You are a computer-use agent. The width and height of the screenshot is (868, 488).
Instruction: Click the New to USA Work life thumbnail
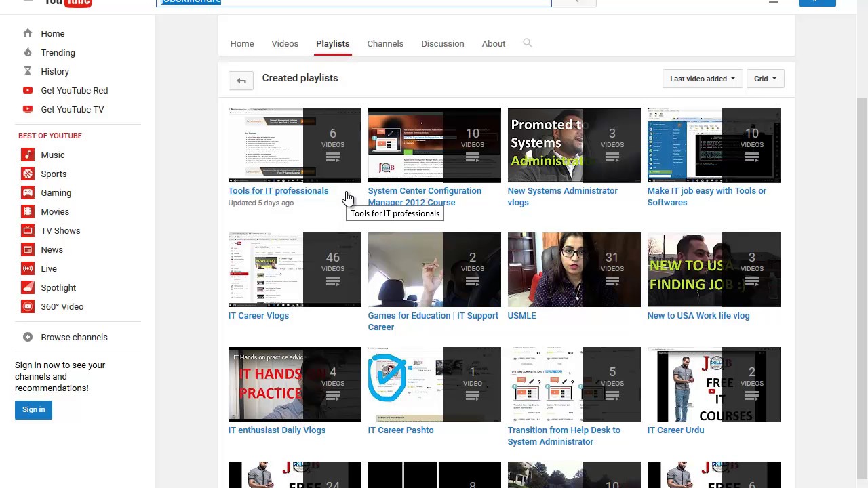point(713,270)
